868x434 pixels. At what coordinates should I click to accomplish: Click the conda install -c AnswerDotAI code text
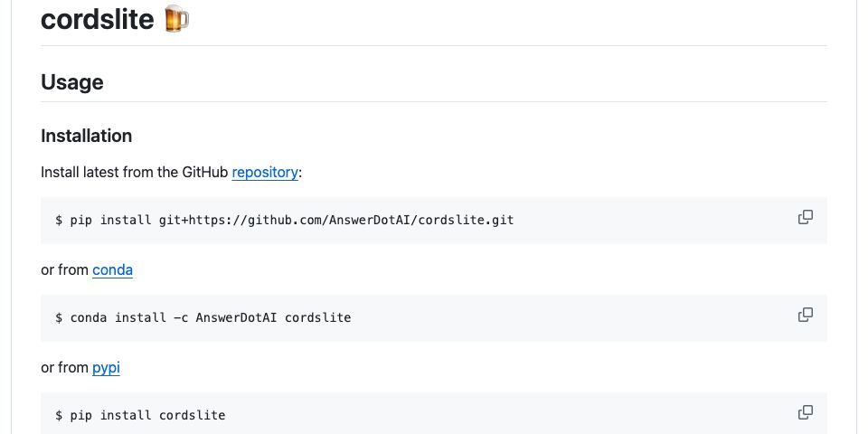[203, 317]
